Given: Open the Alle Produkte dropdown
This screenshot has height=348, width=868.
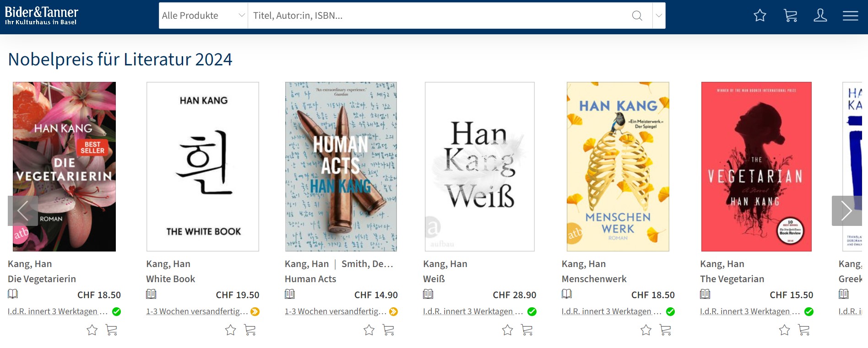Looking at the screenshot, I should [203, 16].
